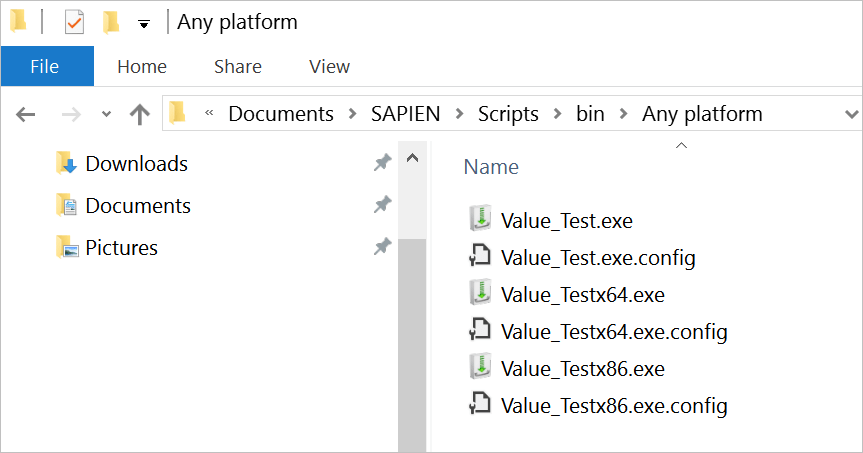Switch to the View ribbon tab

pos(329,67)
